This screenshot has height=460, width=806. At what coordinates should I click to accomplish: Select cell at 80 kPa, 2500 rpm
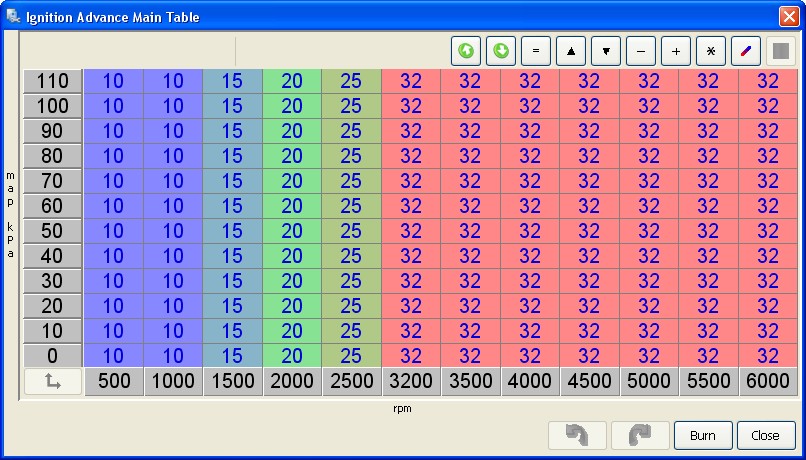click(352, 156)
